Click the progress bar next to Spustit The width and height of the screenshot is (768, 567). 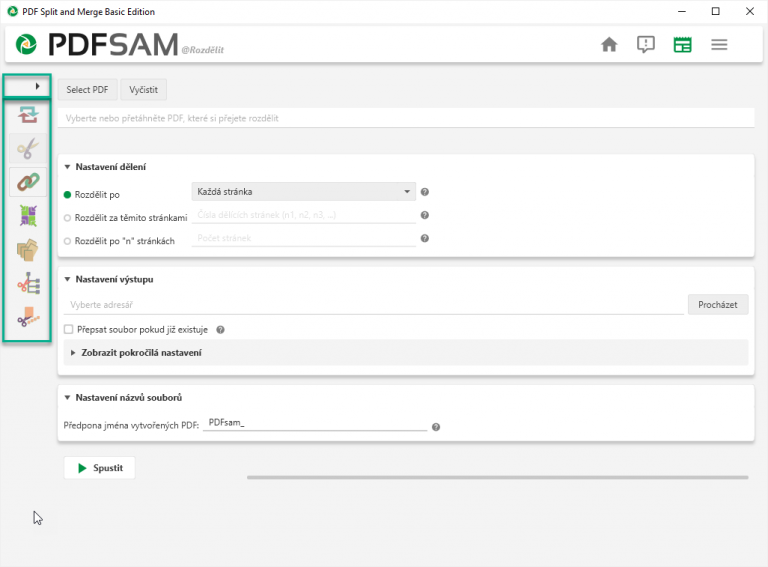click(x=498, y=477)
